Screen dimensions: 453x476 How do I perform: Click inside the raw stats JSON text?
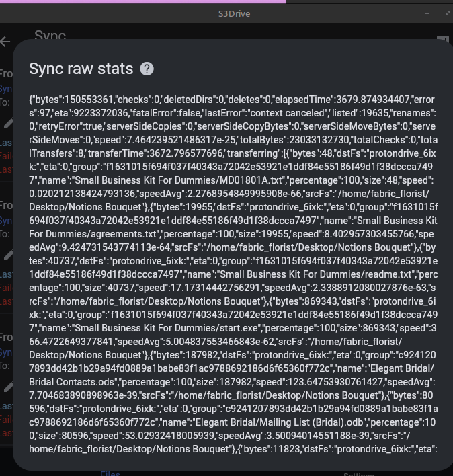coord(233,274)
